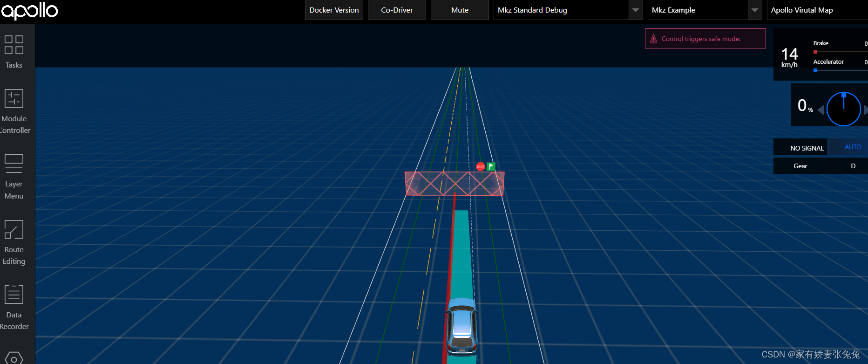Click the 0% steering percentage value
This screenshot has width=868, height=364.
click(805, 105)
